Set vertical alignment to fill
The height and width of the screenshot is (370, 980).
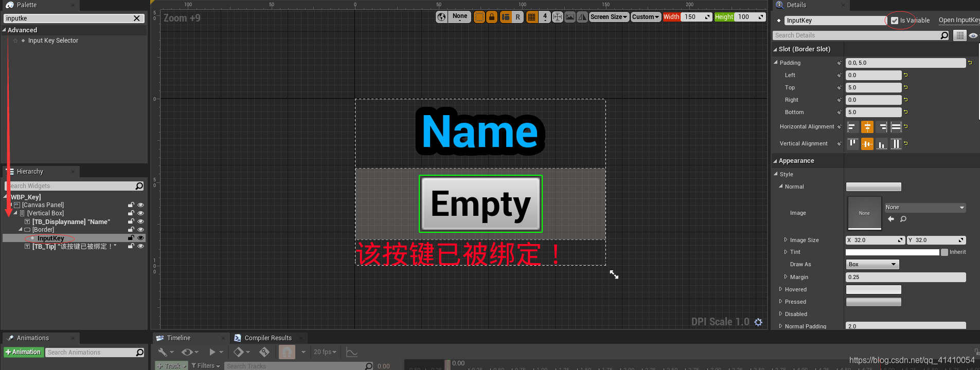[x=896, y=143]
